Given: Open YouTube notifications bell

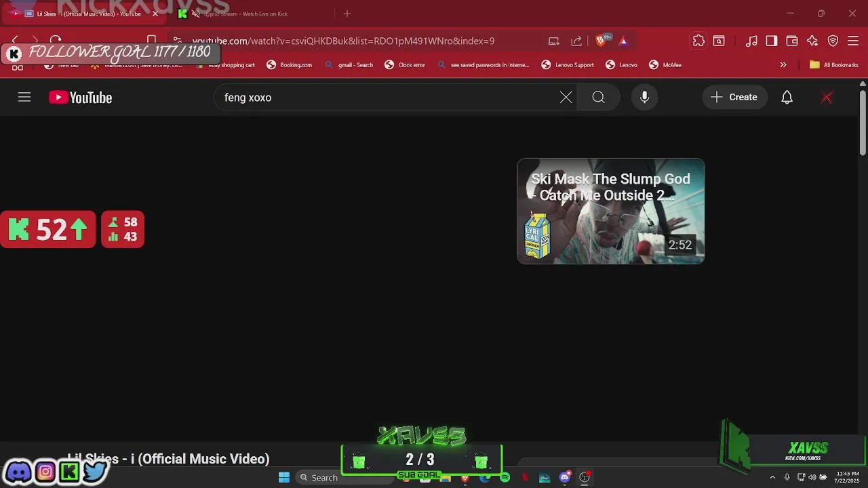Looking at the screenshot, I should coord(787,98).
